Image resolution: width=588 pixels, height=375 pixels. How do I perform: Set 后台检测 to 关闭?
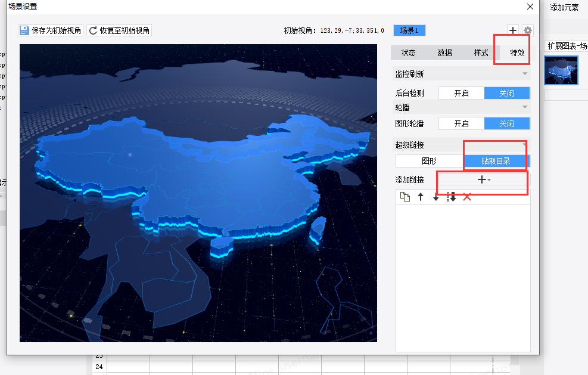tap(506, 93)
